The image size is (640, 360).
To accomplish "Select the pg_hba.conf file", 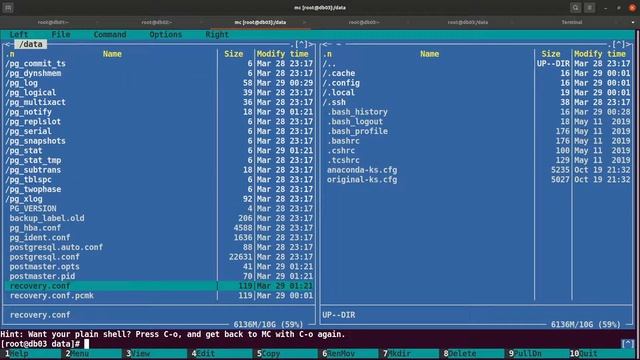I will pyautogui.click(x=159, y=228).
